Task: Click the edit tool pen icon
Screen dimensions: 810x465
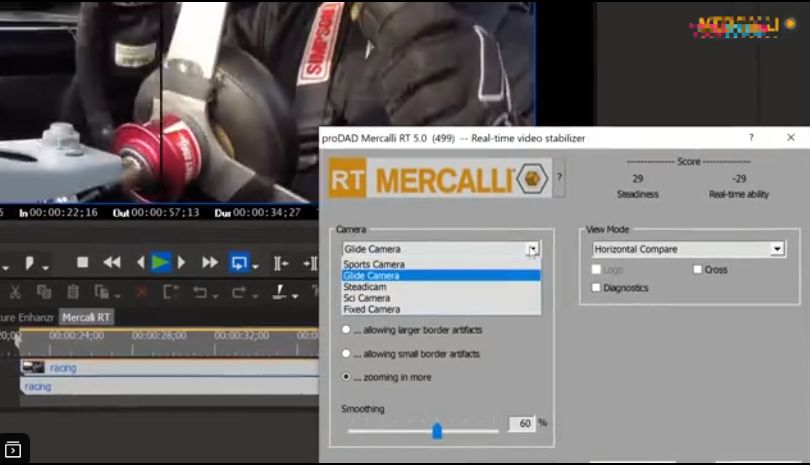Action: [x=279, y=292]
